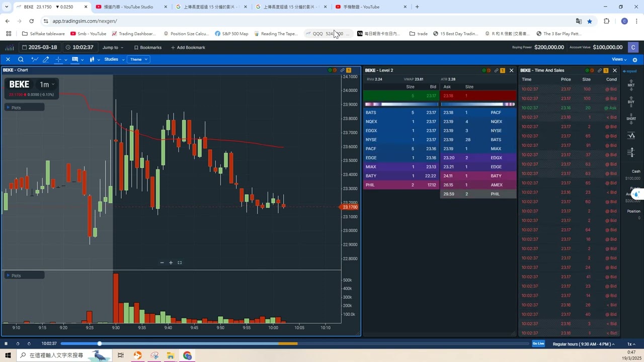Pause the simulation playback
This screenshot has width=644, height=362.
point(6,343)
